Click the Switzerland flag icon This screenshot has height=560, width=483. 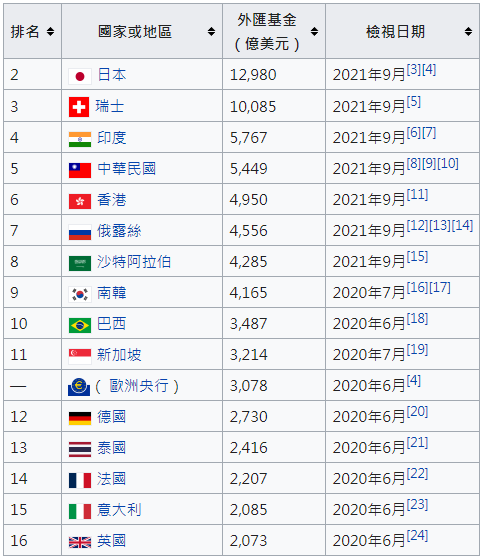click(79, 107)
